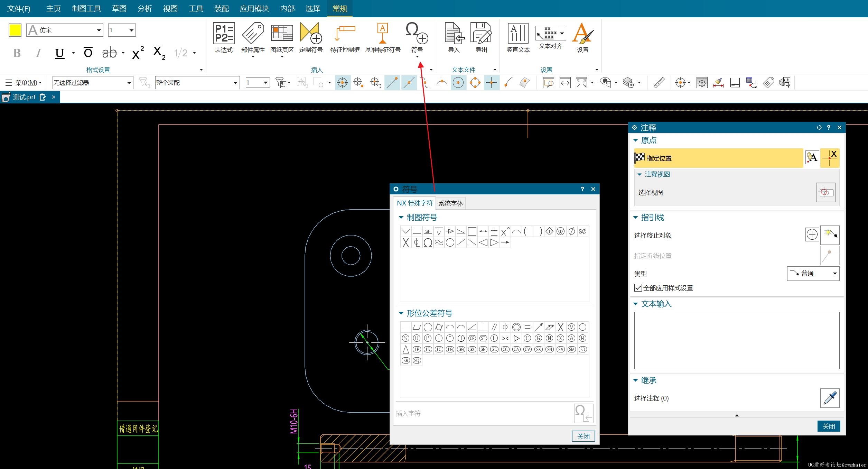868x469 pixels.
Task: Switch to the 系统字体 tab
Action: (x=450, y=203)
